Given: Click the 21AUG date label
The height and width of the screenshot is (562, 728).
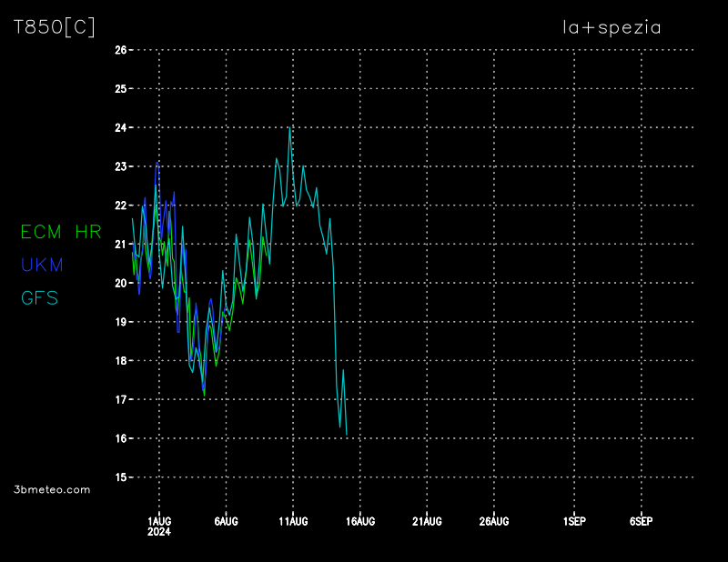Looking at the screenshot, I should tap(427, 521).
